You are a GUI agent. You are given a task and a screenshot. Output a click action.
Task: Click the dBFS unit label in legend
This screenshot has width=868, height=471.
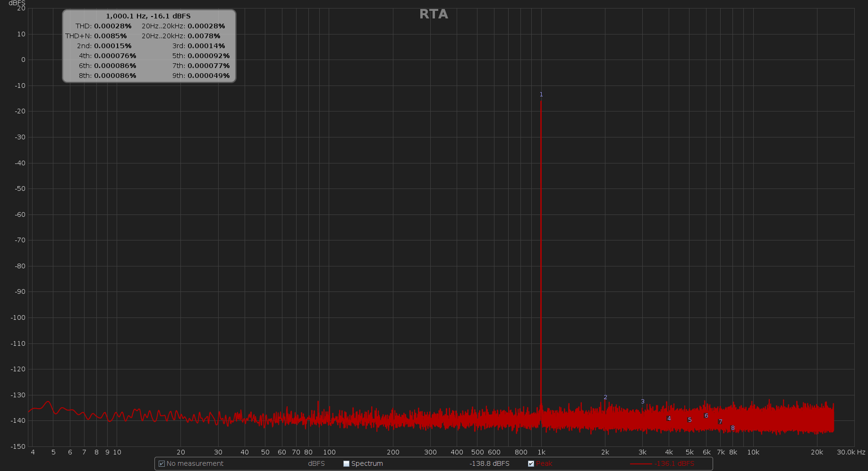[316, 464]
